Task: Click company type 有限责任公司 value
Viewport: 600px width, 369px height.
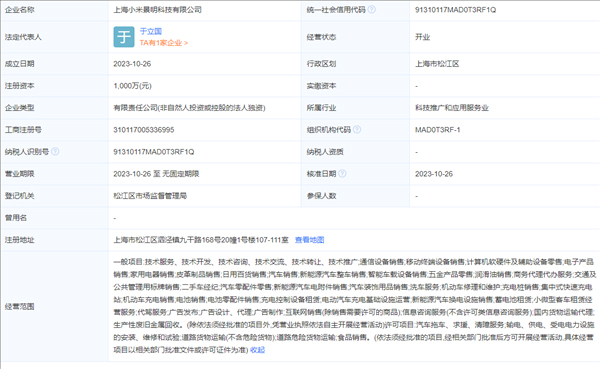Action: click(189, 108)
